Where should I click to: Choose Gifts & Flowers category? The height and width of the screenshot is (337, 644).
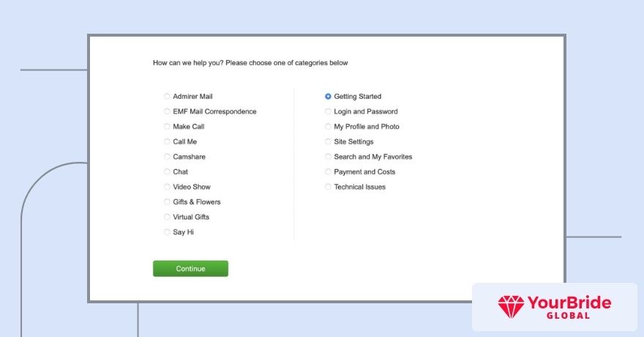pos(167,201)
